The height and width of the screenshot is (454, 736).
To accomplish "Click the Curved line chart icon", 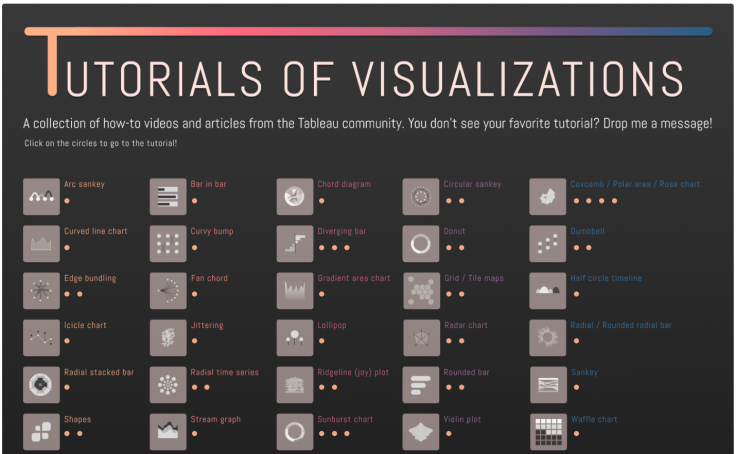I will 41,244.
